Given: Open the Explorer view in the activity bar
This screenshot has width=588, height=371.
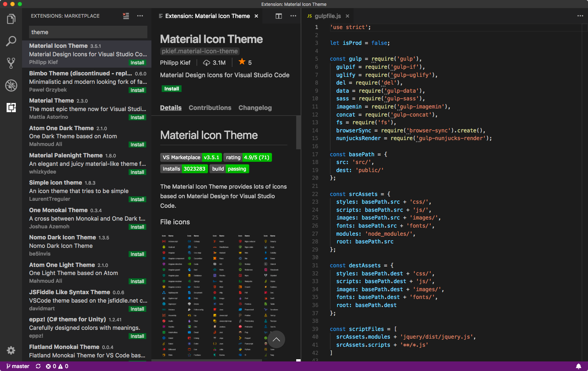Looking at the screenshot, I should (11, 18).
